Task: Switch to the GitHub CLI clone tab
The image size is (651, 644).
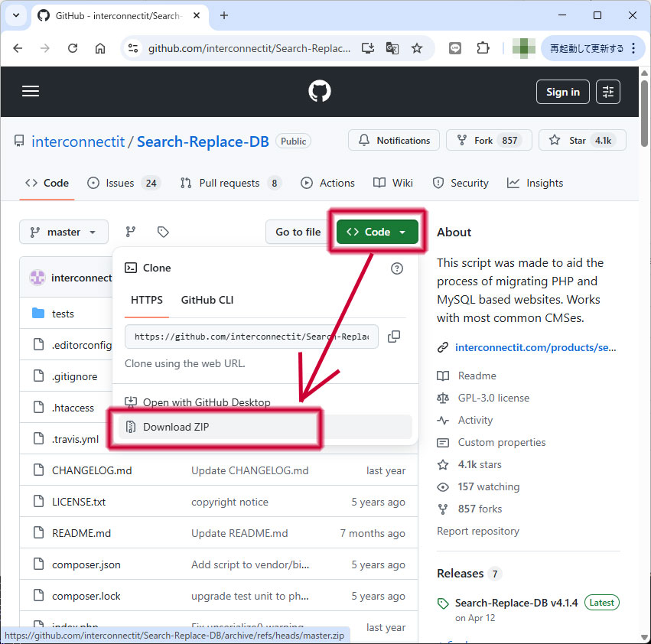Action: (207, 300)
